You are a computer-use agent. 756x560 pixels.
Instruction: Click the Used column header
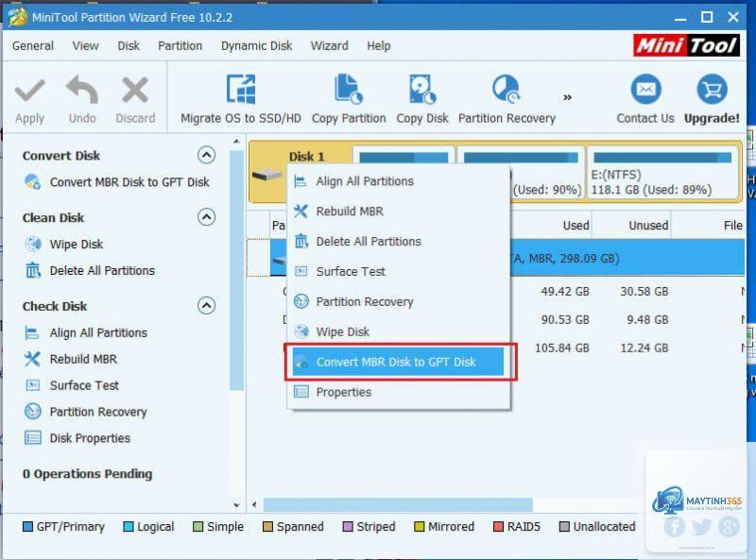576,226
